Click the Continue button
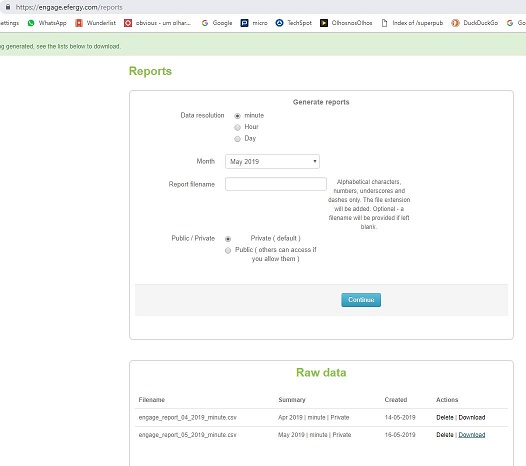 [361, 300]
